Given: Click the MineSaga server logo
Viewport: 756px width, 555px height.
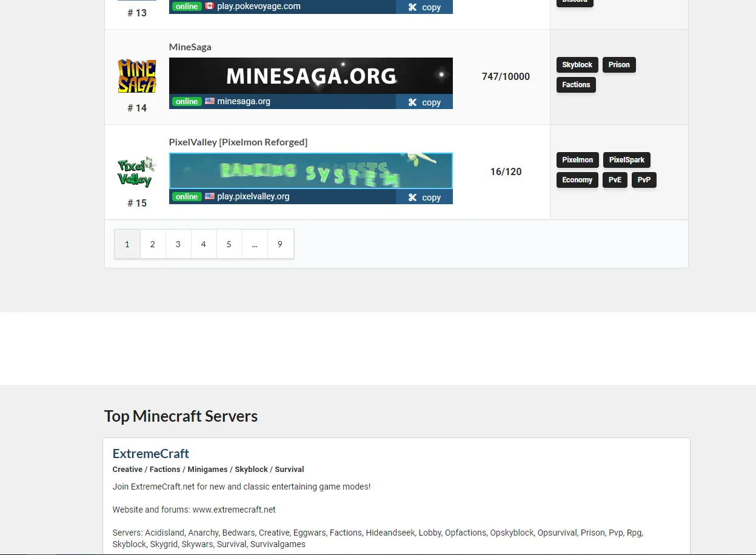Looking at the screenshot, I should pos(137,76).
